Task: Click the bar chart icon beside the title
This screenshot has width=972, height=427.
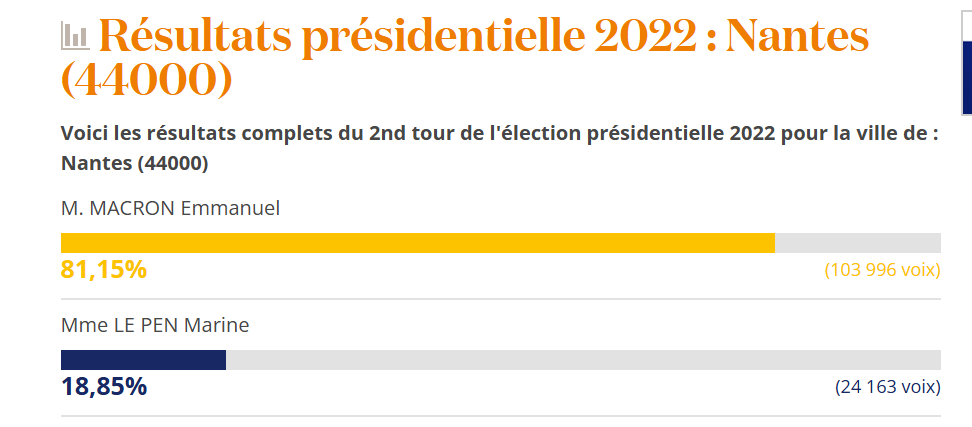Action: [x=75, y=37]
